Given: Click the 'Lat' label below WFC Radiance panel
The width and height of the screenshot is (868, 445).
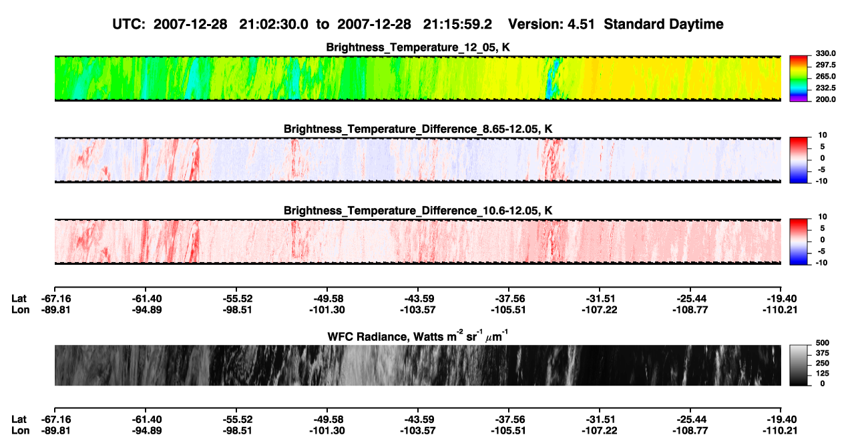Looking at the screenshot, I should [x=19, y=419].
